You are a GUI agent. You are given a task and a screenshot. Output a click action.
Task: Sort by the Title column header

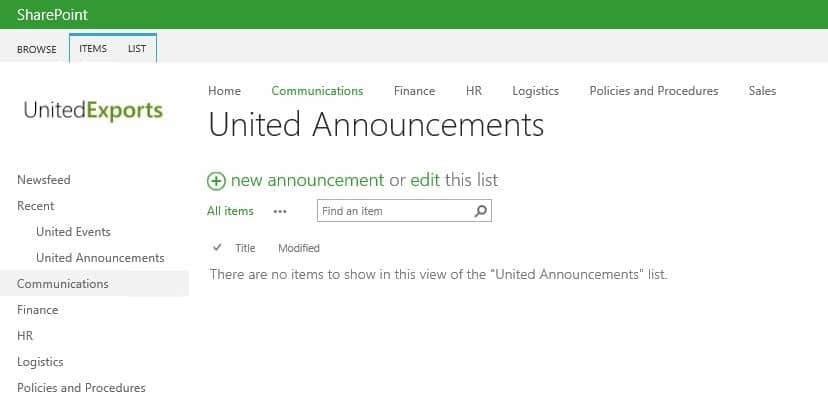pos(245,248)
